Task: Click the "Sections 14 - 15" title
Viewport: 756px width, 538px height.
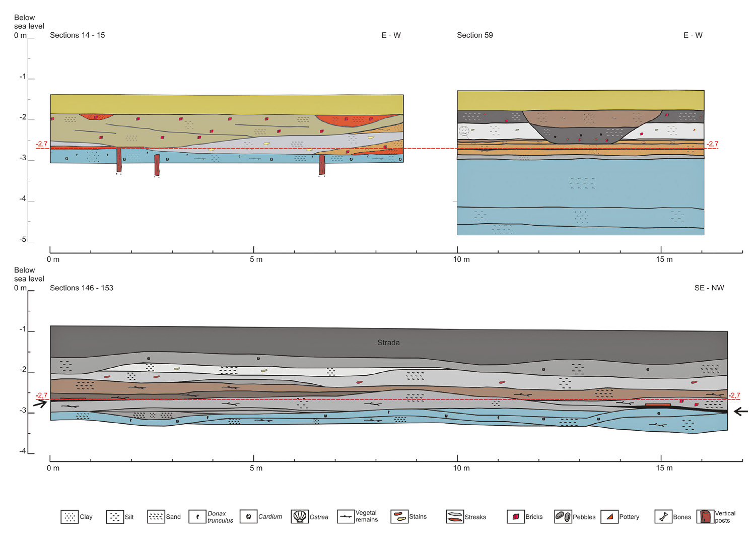Action: point(78,35)
